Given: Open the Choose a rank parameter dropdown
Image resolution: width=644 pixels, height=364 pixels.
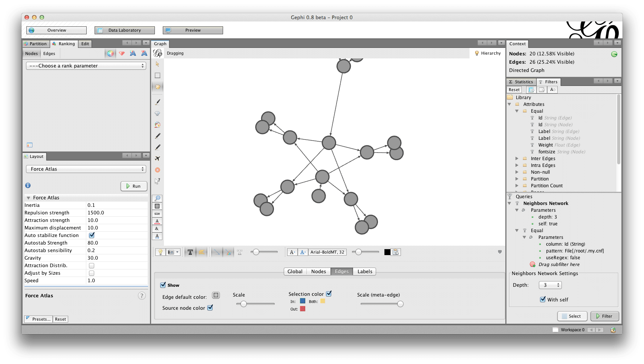Looking at the screenshot, I should pos(86,66).
